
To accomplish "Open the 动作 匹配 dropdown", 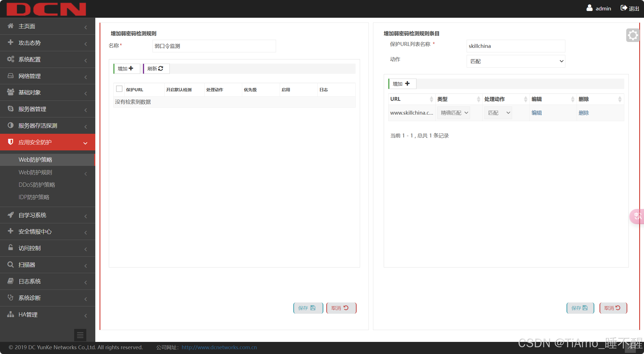I will (516, 61).
